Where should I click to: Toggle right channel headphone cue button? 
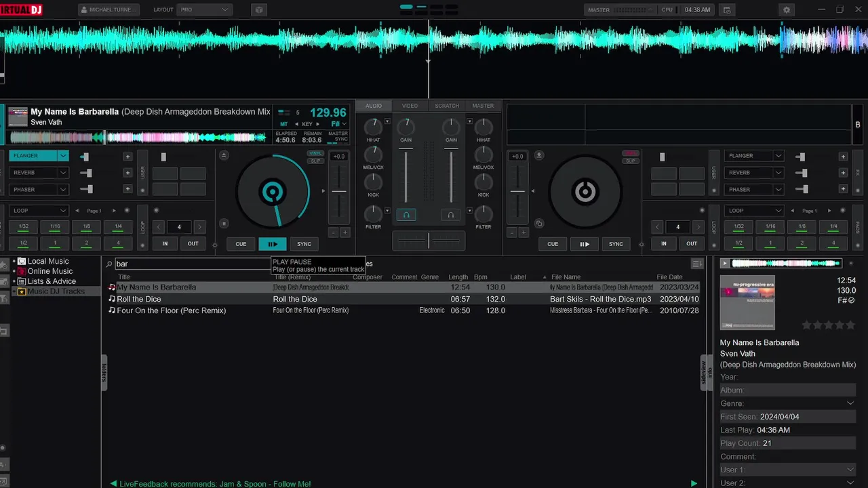click(450, 215)
